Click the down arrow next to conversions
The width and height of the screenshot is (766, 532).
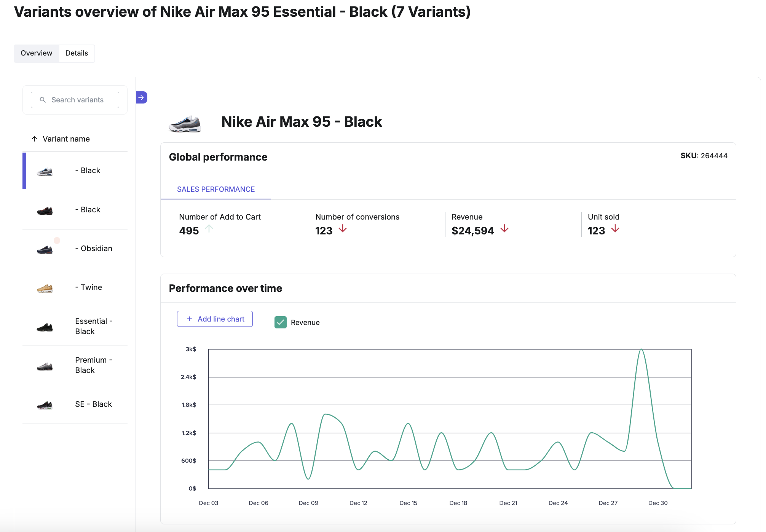pos(343,228)
